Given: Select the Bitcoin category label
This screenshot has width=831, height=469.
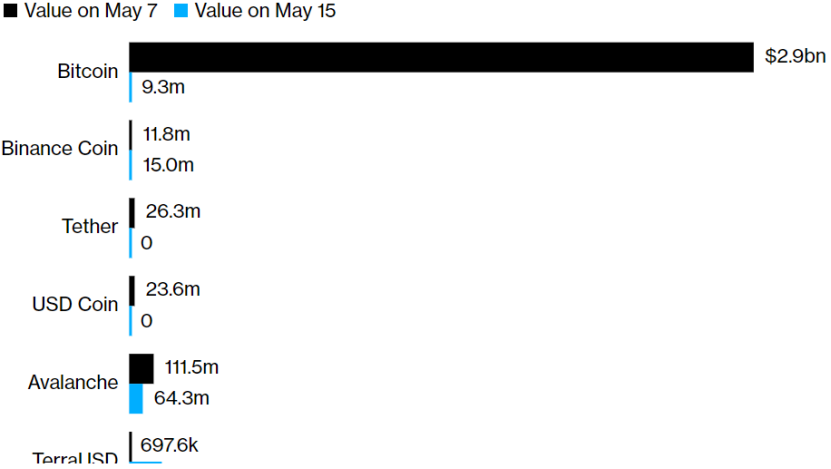Looking at the screenshot, I should click(87, 72).
